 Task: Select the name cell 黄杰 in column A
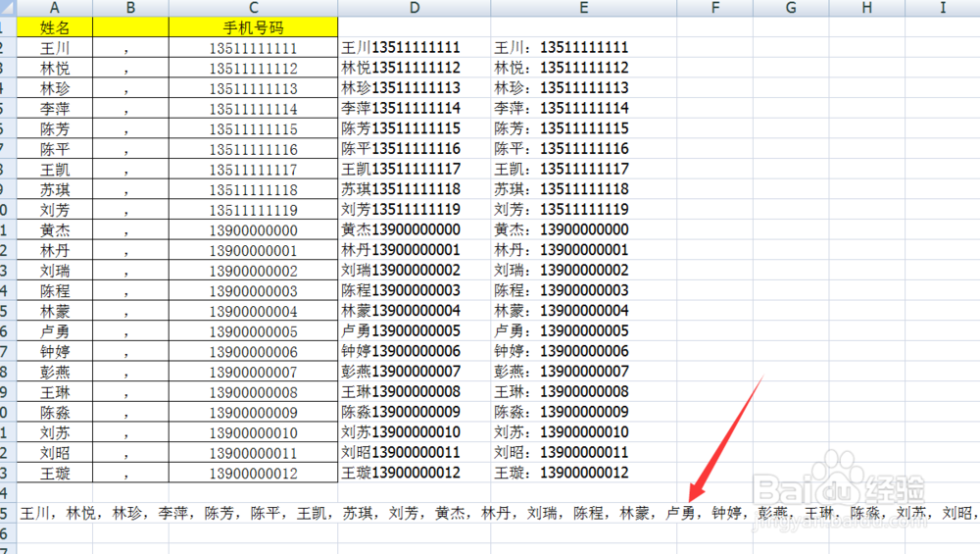point(54,230)
